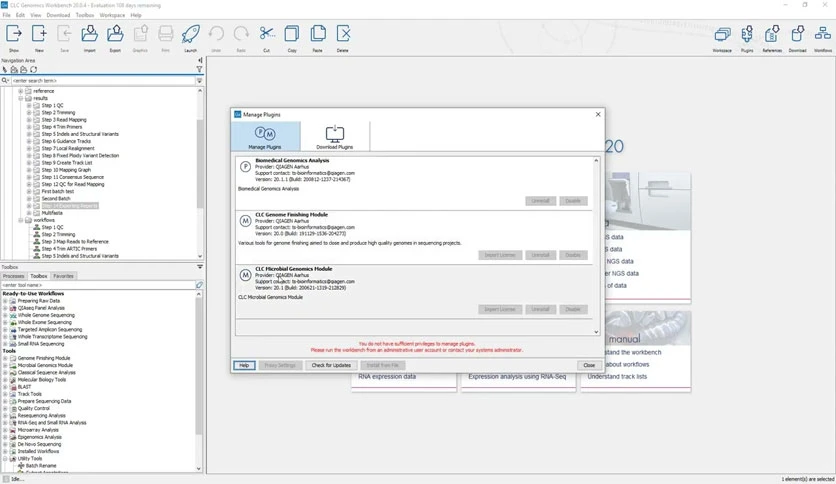Select Targeted Amplicon Sequencing in Toolbox
The image size is (836, 484).
(50, 329)
